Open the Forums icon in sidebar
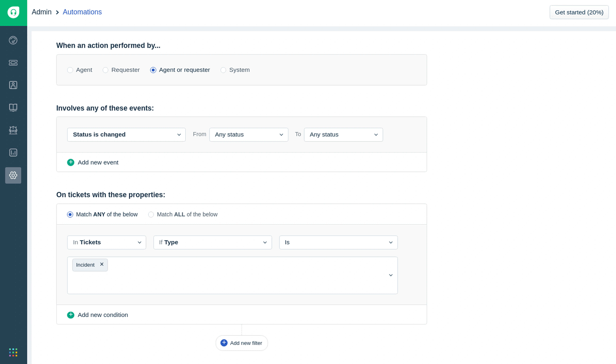Viewport: 616px width, 364px height. 13,130
